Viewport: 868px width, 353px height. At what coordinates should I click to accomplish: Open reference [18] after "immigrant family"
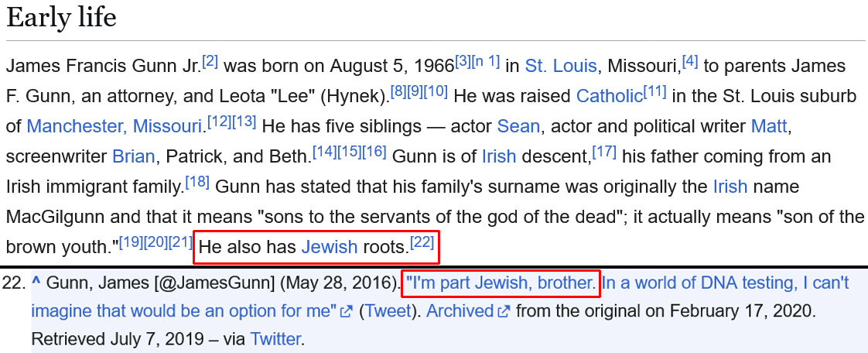197,181
